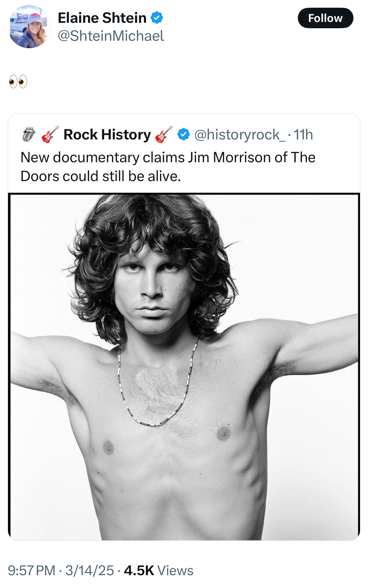This screenshot has width=368, height=588.
Task: Click the 11h timestamp on quoted post
Action: click(x=303, y=134)
